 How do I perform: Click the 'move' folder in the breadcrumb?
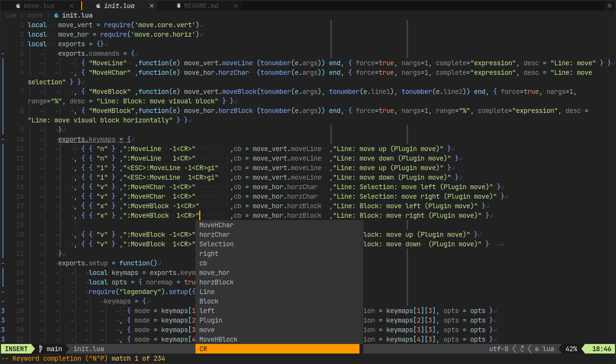[35, 15]
